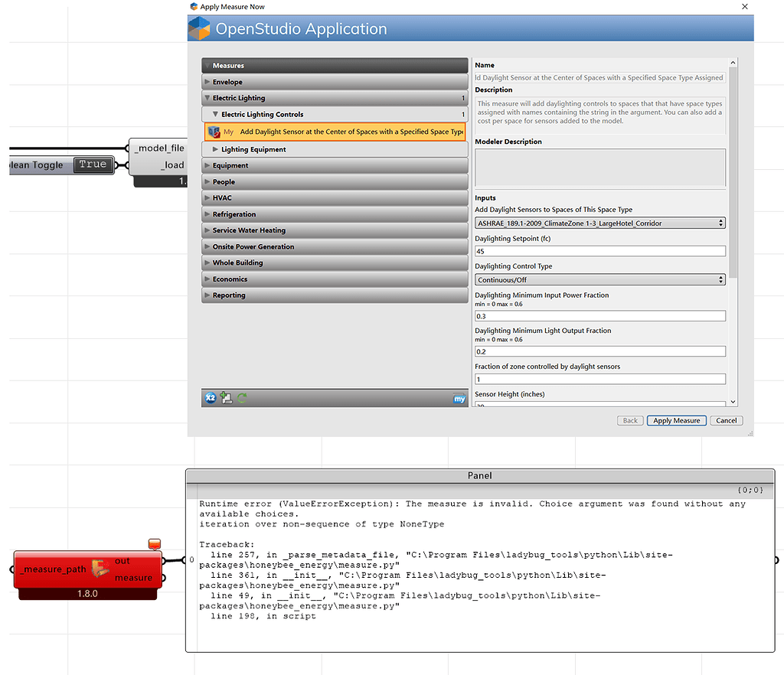Image resolution: width=784 pixels, height=675 pixels.
Task: Click the disabled Back button
Action: pyautogui.click(x=630, y=421)
